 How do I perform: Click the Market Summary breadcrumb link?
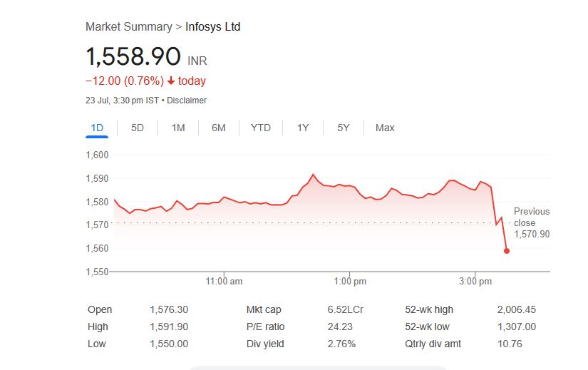click(128, 26)
